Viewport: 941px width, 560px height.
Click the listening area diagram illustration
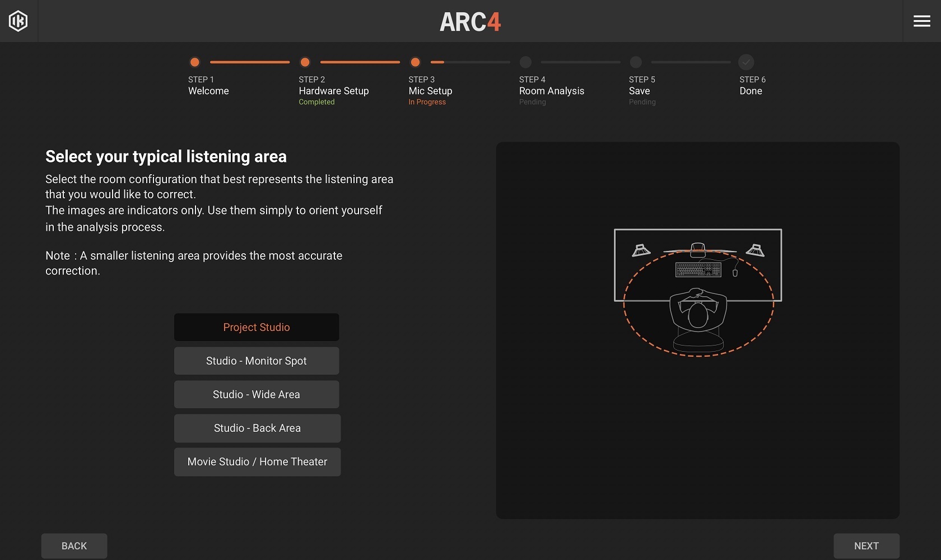point(698,292)
